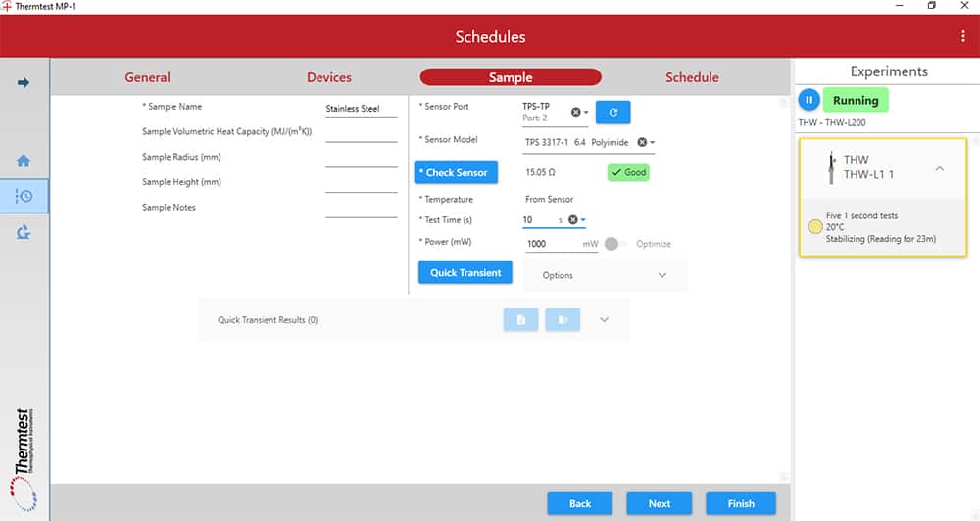Click the THW sensor probe icon
980x521 pixels.
(x=831, y=167)
